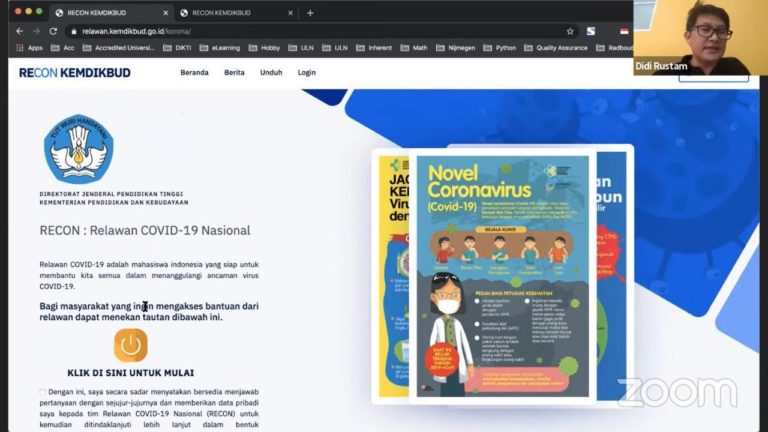Click text 'DIREKTORAT JENDERAL PENDIDIKAN TINGGI'

[x=111, y=194]
